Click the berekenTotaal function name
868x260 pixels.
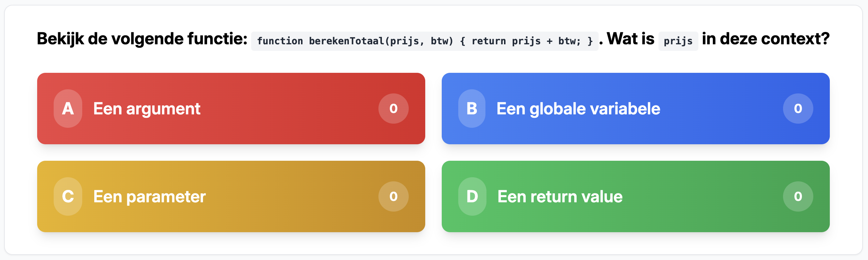pyautogui.click(x=346, y=41)
